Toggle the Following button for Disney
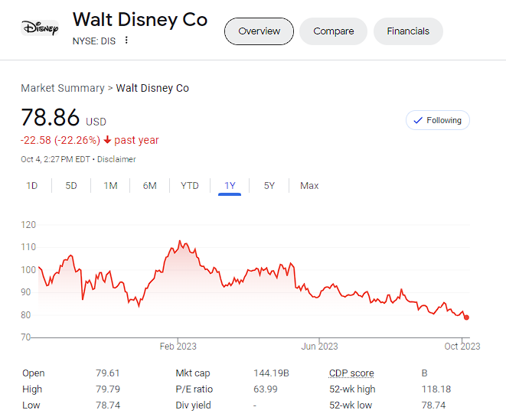Image resolution: width=506 pixels, height=420 pixels. pyautogui.click(x=438, y=120)
